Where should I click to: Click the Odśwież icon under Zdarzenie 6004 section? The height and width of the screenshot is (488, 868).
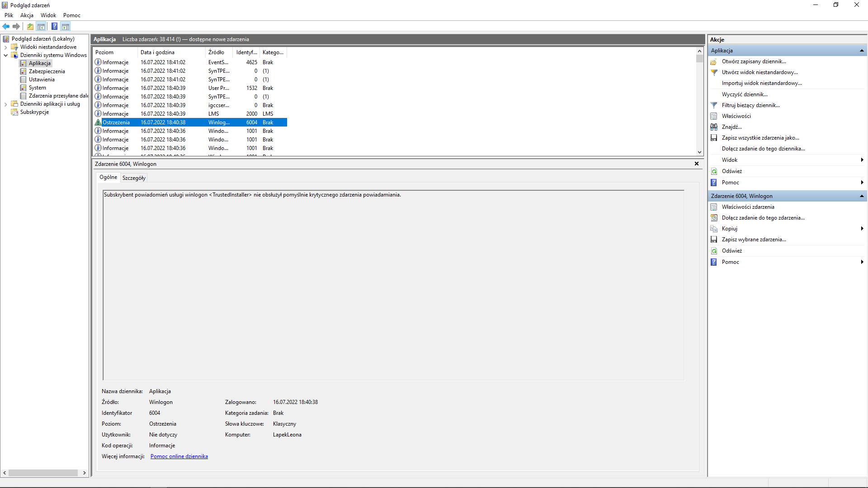[x=714, y=251]
